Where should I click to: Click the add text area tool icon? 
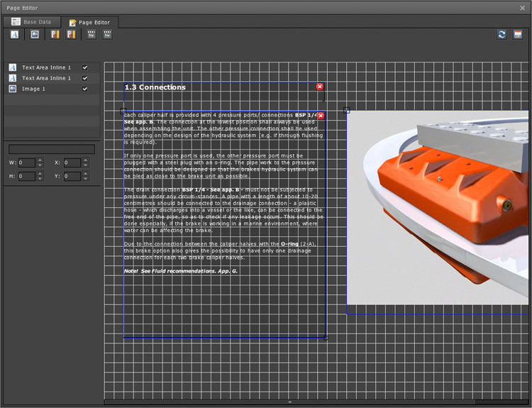click(x=14, y=34)
